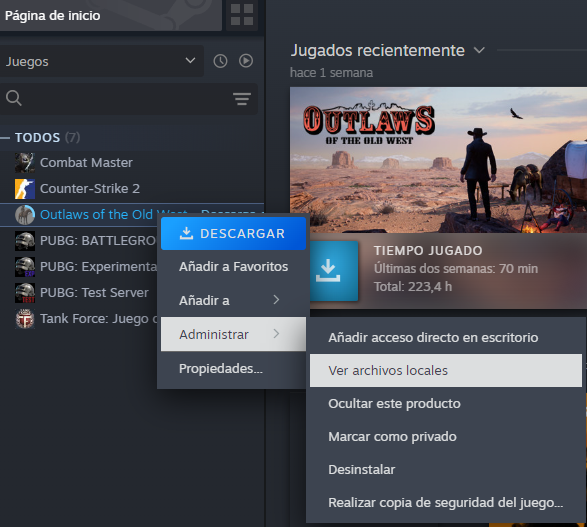Click the Combat Master game icon

coord(25,162)
